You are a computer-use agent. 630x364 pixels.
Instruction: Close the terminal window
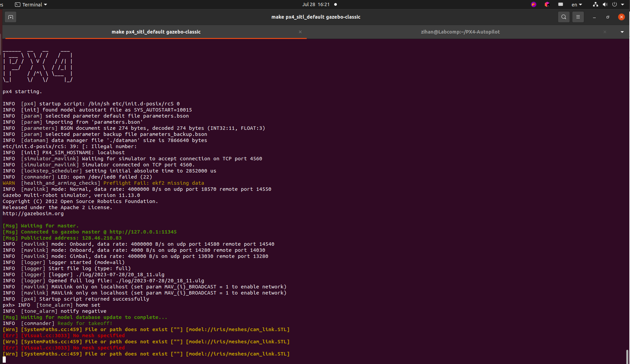coord(622,17)
